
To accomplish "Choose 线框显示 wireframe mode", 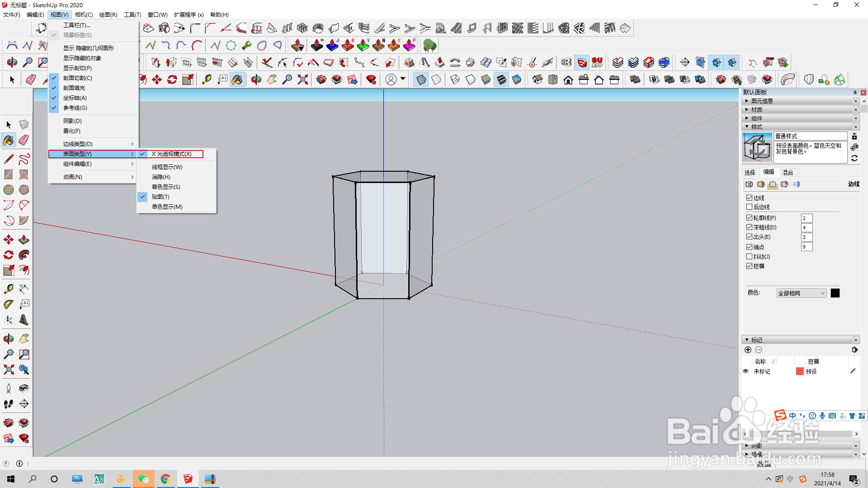I will (x=176, y=167).
